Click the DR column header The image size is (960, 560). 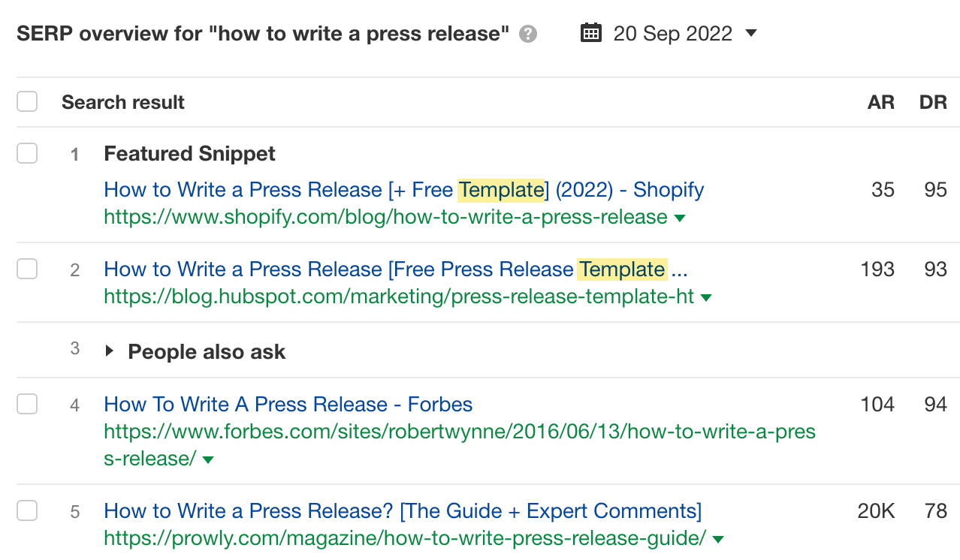coord(934,101)
